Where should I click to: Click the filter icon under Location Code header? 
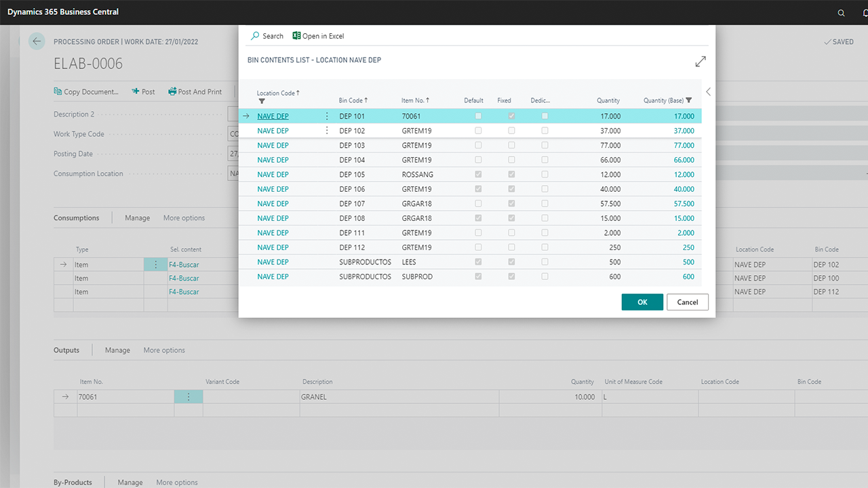point(262,102)
